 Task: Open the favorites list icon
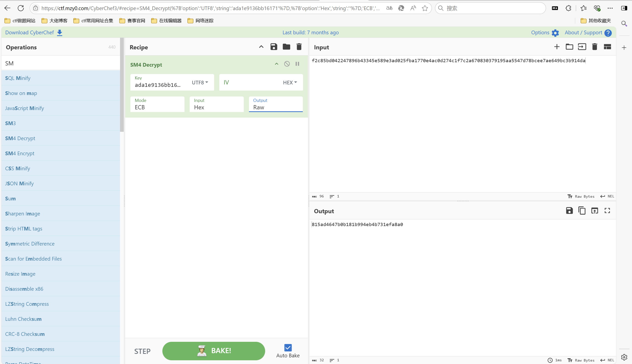[583, 8]
